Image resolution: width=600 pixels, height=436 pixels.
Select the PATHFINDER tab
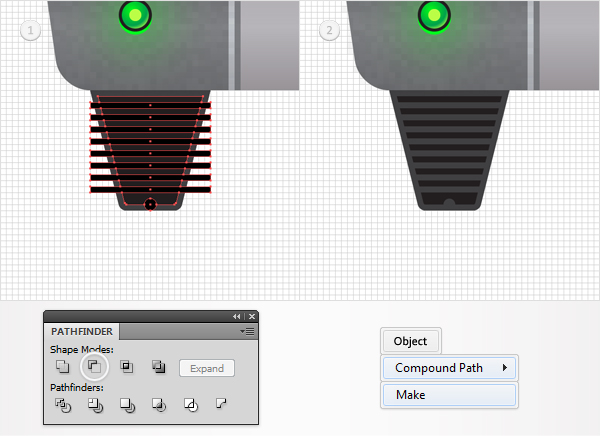tap(82, 331)
